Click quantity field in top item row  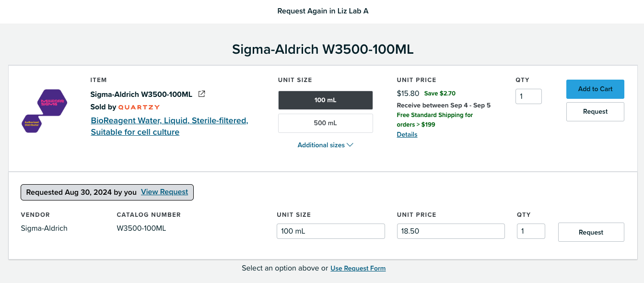[528, 96]
